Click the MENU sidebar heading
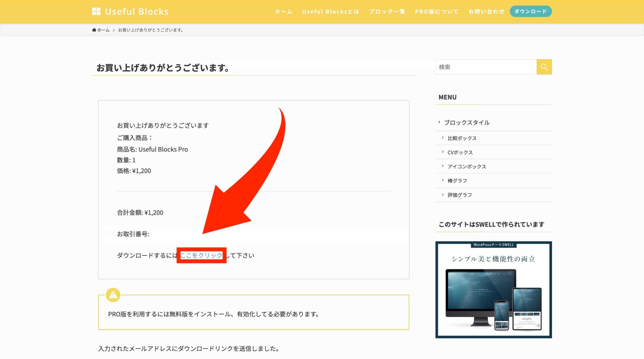 tap(448, 97)
